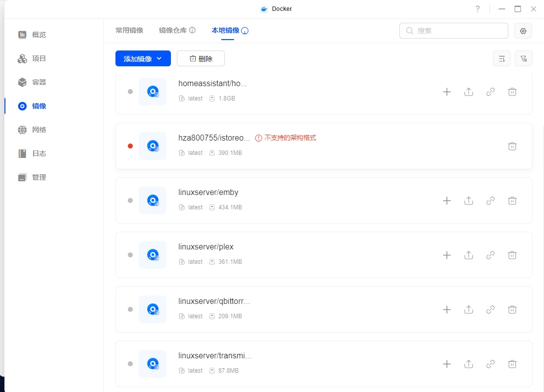
Task: Export the linuxserver/plex image
Action: tap(469, 255)
